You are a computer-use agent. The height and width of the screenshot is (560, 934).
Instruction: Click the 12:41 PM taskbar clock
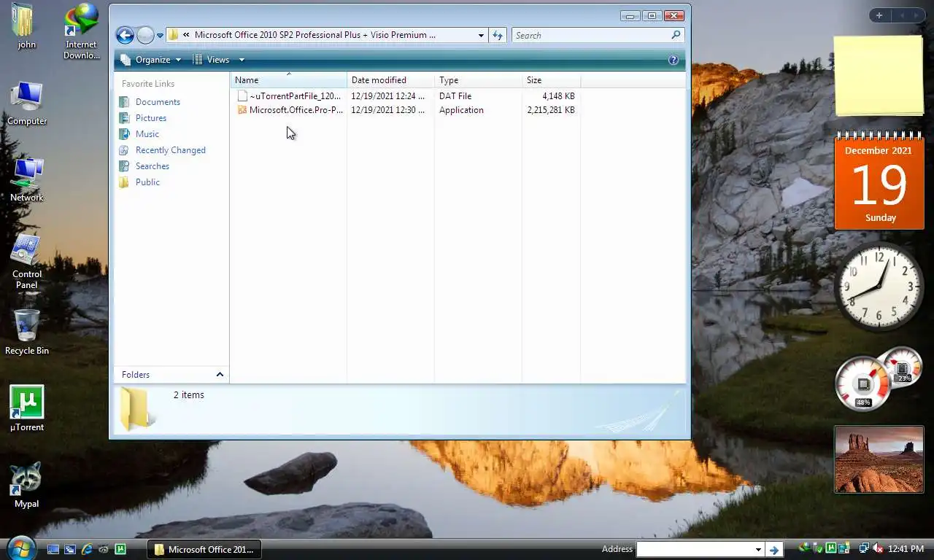tap(907, 548)
